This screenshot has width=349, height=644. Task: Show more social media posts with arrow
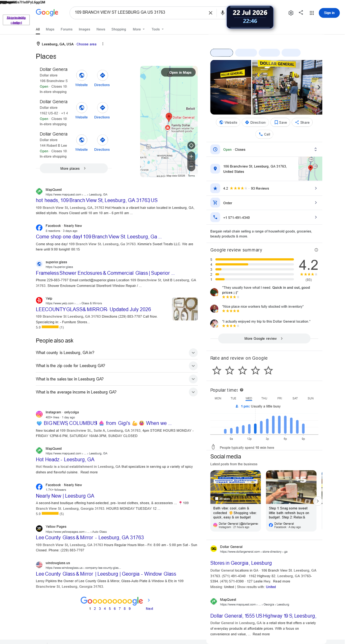pos(318,501)
